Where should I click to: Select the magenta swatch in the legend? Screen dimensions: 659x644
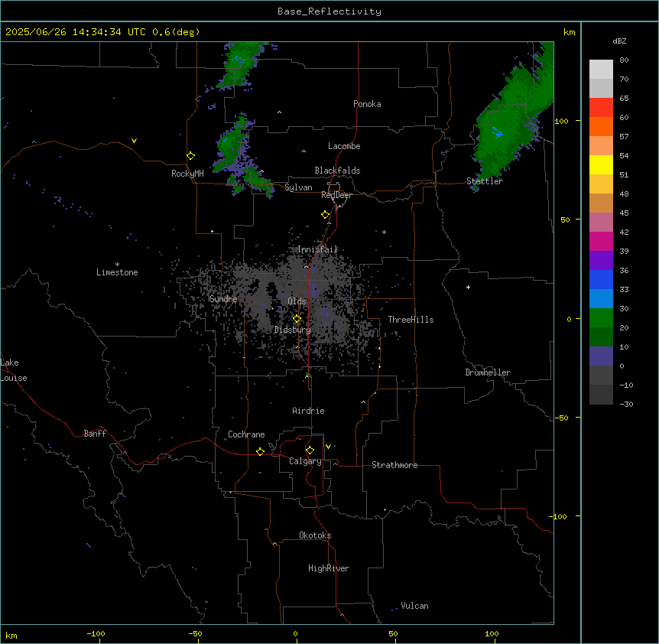point(601,241)
